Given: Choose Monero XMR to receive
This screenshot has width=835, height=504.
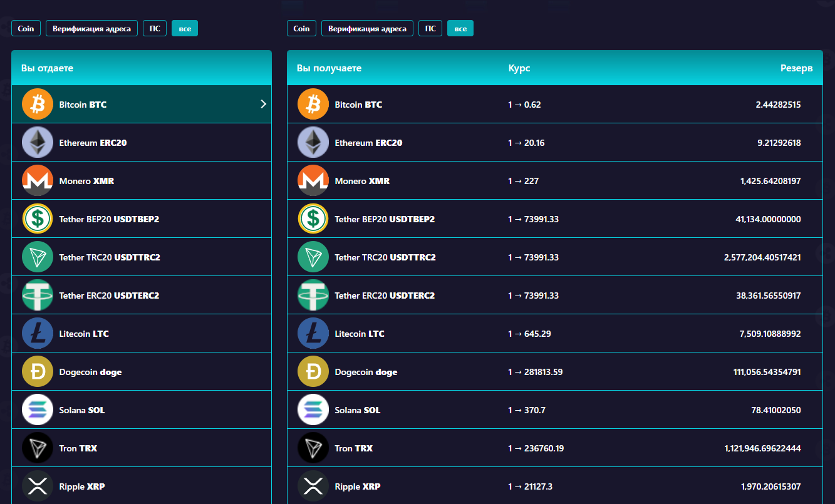Looking at the screenshot, I should (x=362, y=181).
